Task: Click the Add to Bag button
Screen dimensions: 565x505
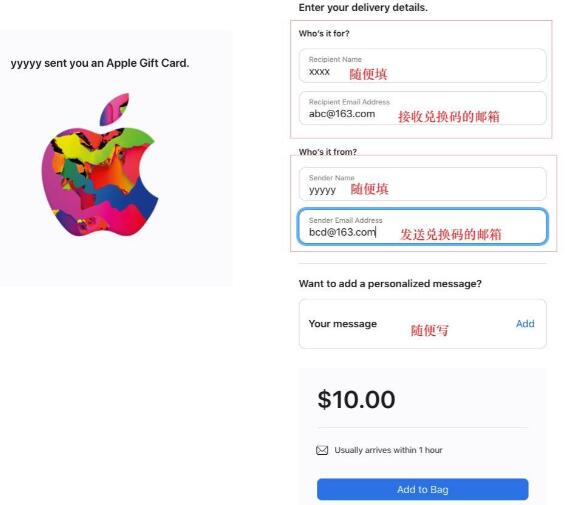Action: tap(422, 489)
